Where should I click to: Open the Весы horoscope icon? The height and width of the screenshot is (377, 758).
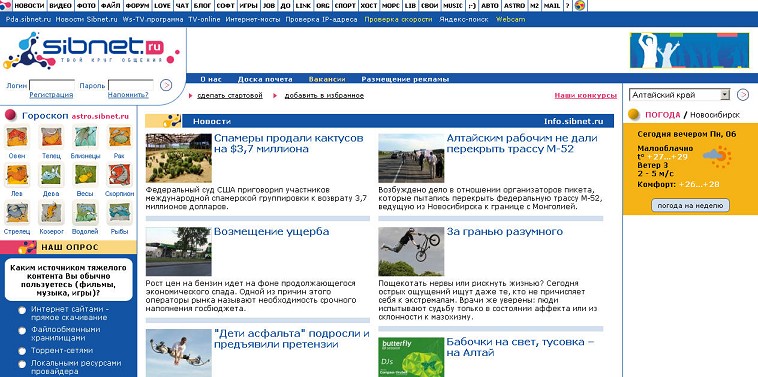[x=86, y=174]
